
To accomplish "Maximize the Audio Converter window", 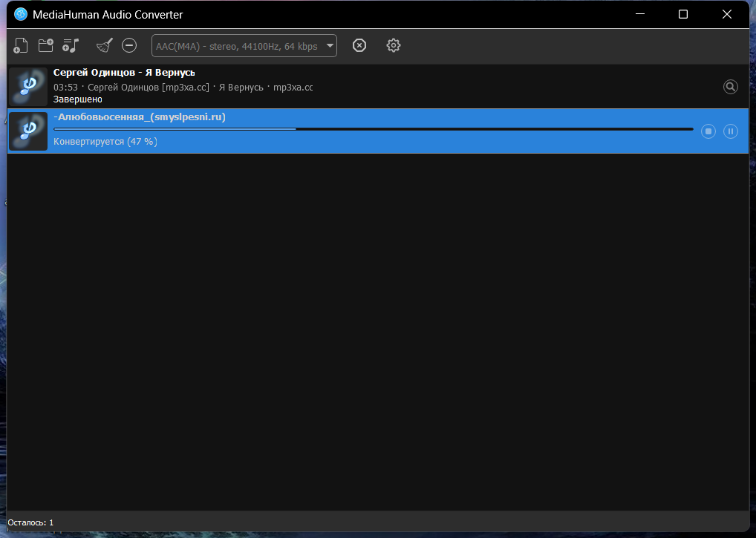I will 683,15.
